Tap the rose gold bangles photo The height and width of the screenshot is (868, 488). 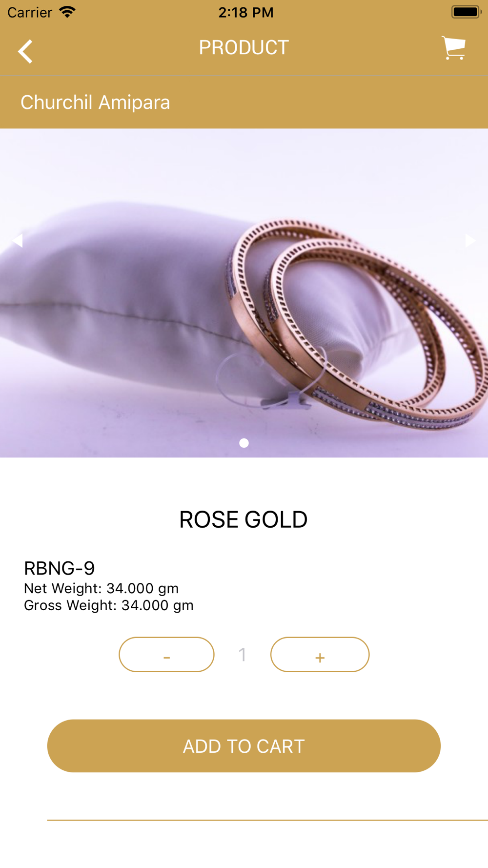click(244, 293)
